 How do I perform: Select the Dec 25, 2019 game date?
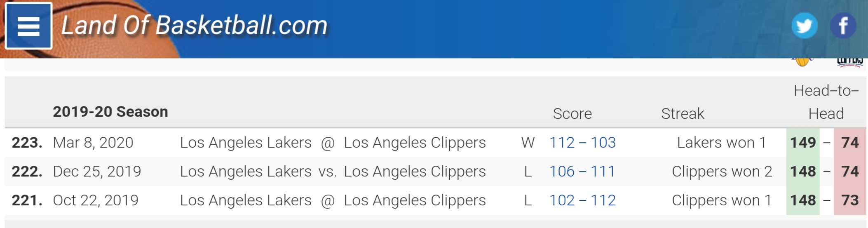pyautogui.click(x=97, y=172)
